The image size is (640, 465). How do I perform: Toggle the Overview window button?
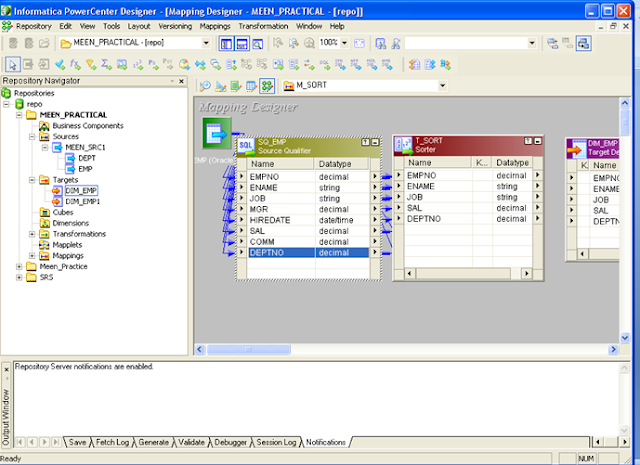point(257,43)
